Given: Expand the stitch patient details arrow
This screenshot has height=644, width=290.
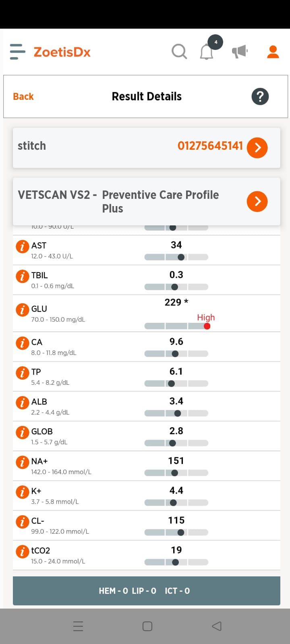Looking at the screenshot, I should (257, 148).
